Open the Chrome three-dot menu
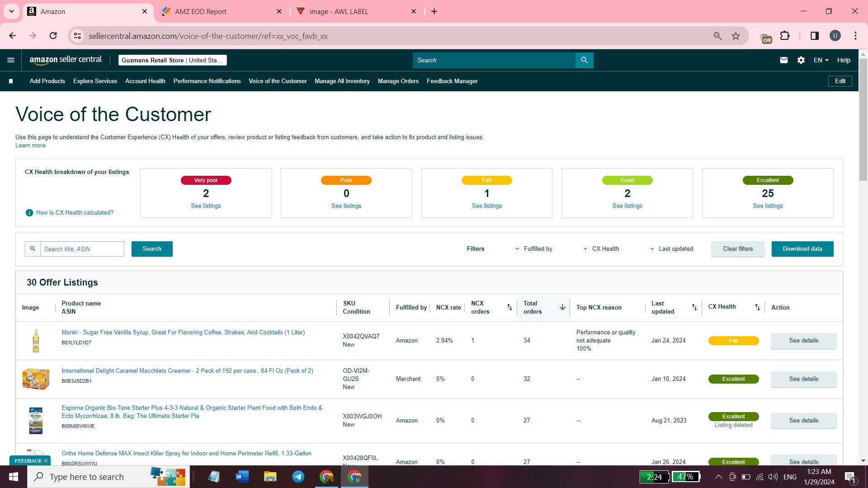 click(x=855, y=36)
